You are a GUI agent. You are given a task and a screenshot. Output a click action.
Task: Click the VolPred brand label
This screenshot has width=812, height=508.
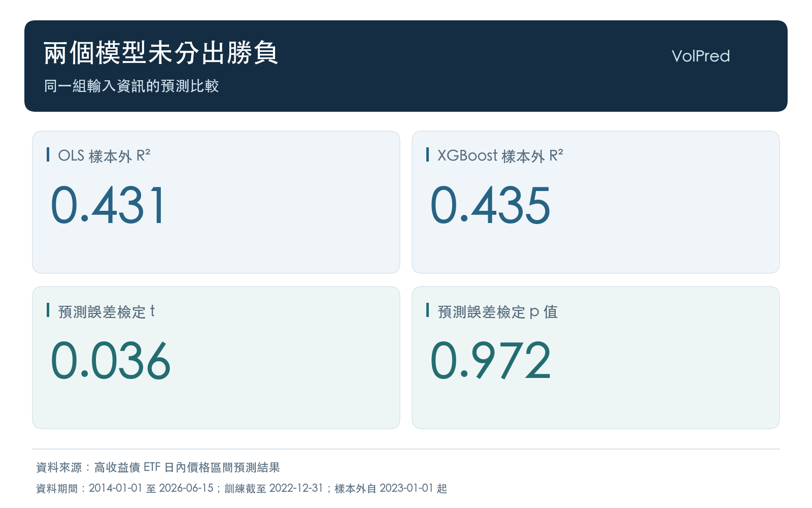tap(700, 56)
